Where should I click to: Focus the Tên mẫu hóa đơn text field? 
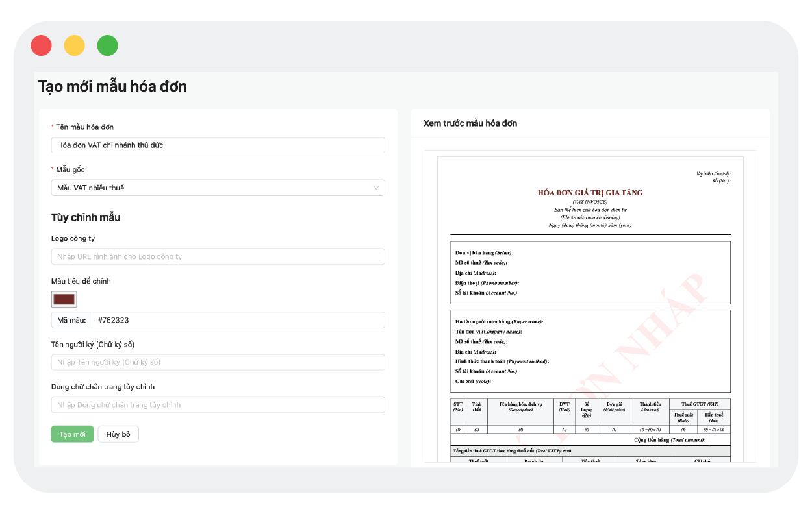coord(218,145)
